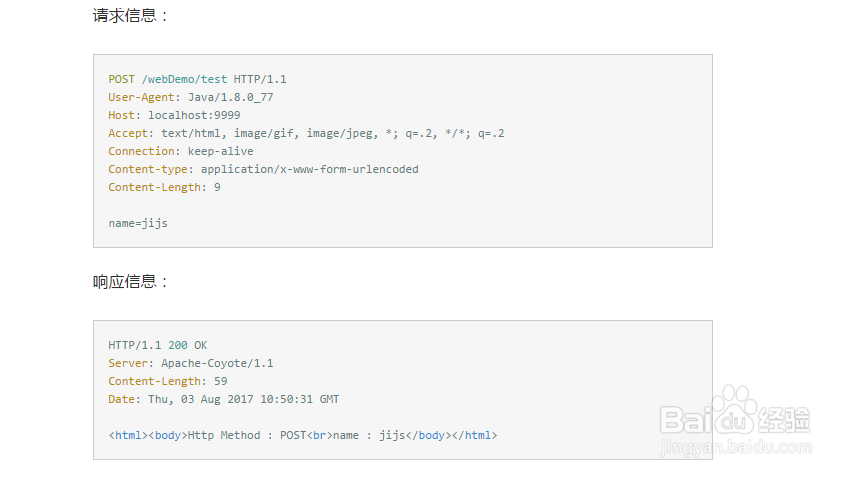The image size is (860, 477).
Task: Click the 请求信息 heading
Action: tap(132, 16)
